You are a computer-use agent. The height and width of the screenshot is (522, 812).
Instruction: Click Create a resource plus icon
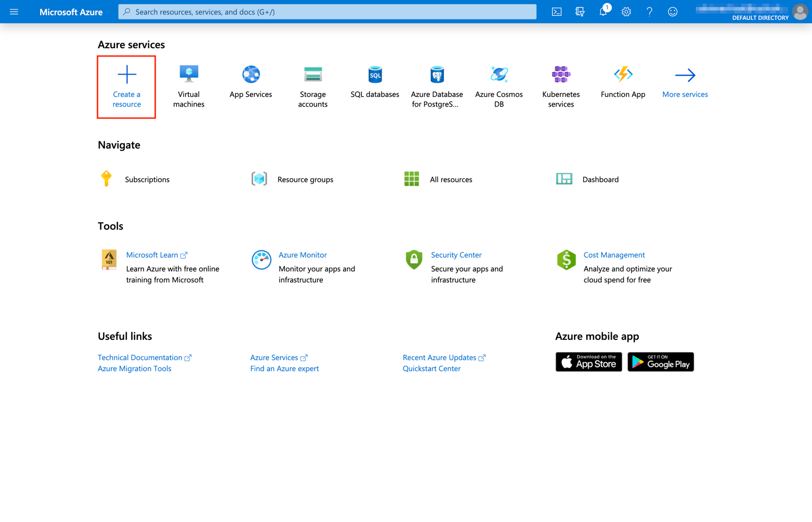127,75
